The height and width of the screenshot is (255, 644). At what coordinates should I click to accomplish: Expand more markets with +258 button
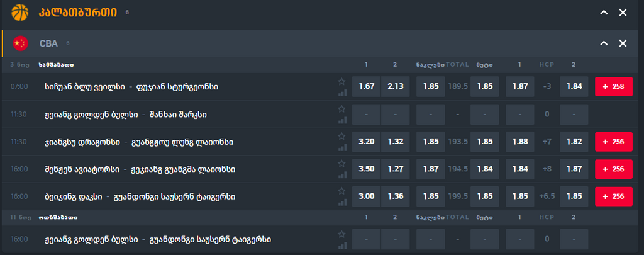point(613,87)
